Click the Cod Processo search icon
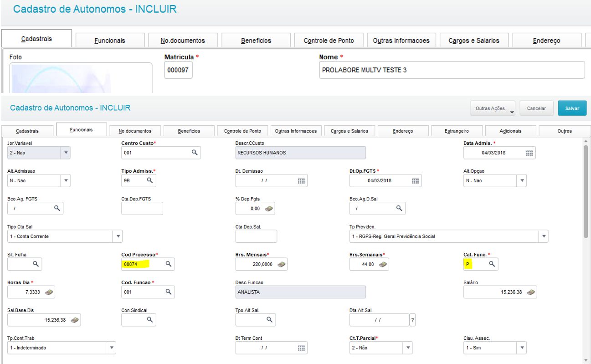The height and width of the screenshot is (364, 591). 168,264
